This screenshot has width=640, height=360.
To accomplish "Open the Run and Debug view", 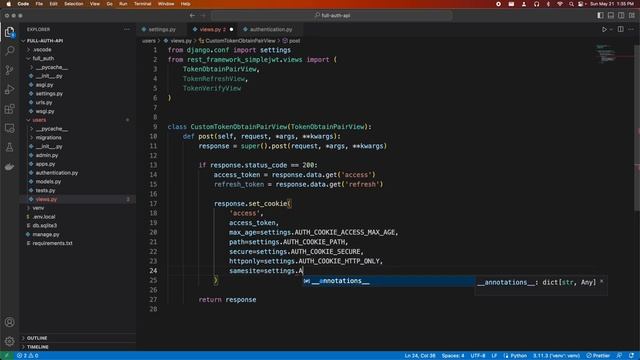I will (x=9, y=89).
